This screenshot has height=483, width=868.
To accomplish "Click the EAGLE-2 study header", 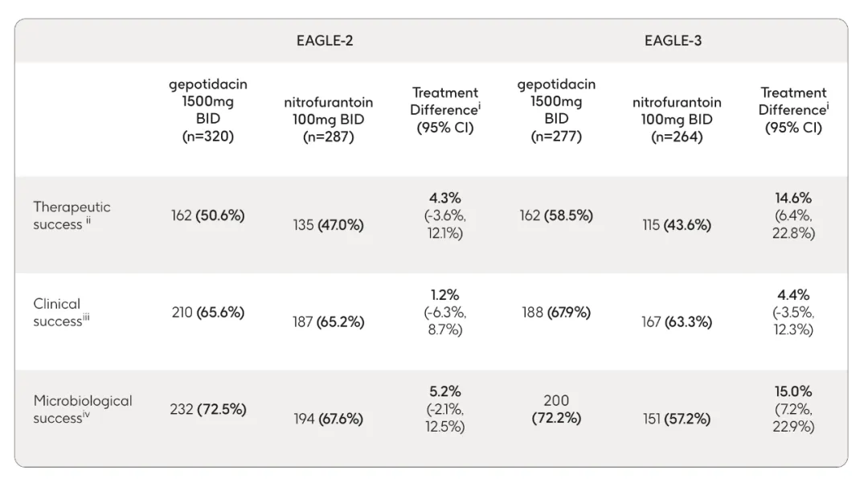I will pyautogui.click(x=325, y=41).
